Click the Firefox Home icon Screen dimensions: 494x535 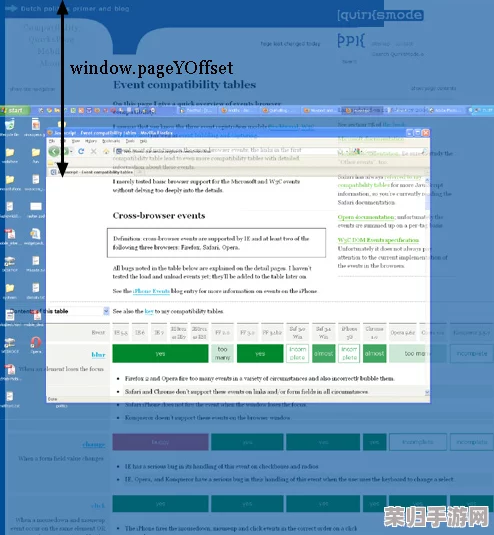pyautogui.click(x=106, y=151)
